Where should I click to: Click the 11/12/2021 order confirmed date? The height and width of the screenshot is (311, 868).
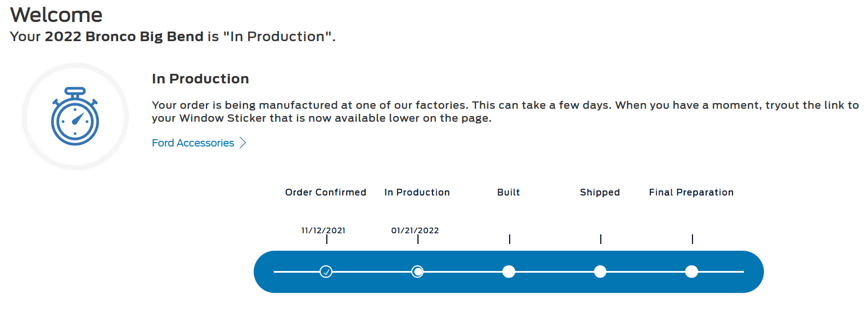[323, 230]
